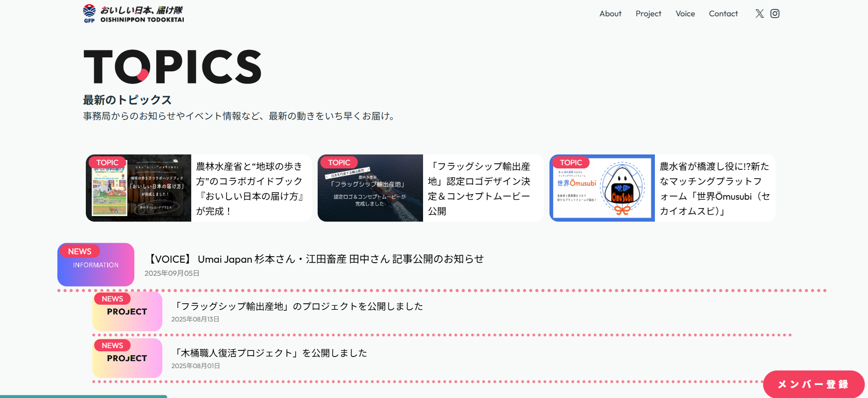Open the 世界Ömusubi topic thumbnail
868x398 pixels.
coord(602,188)
